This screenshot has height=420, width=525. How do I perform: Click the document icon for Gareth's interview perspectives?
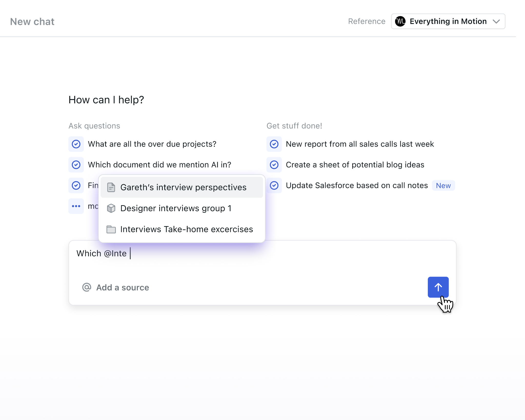click(x=111, y=187)
